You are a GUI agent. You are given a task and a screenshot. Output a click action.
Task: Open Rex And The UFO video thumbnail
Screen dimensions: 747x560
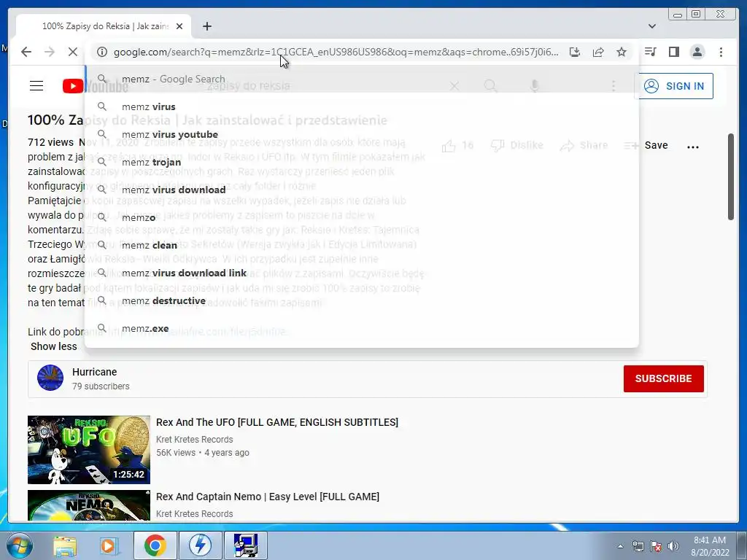coord(88,449)
